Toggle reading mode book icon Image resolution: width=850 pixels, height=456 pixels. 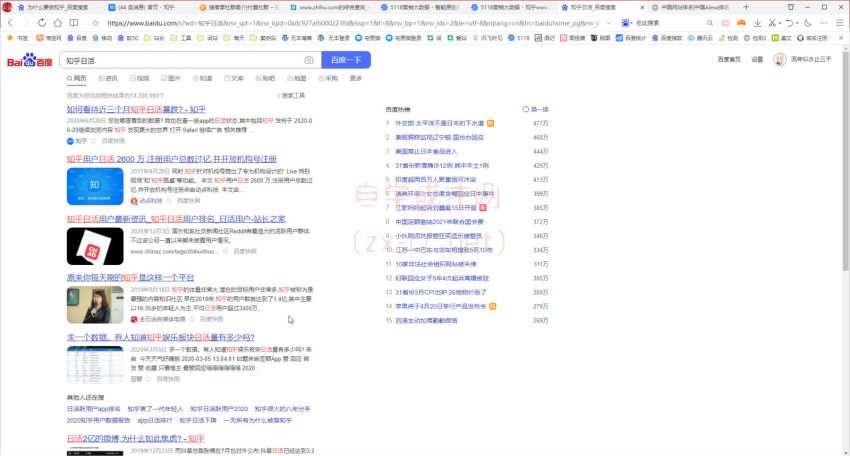tap(74, 23)
